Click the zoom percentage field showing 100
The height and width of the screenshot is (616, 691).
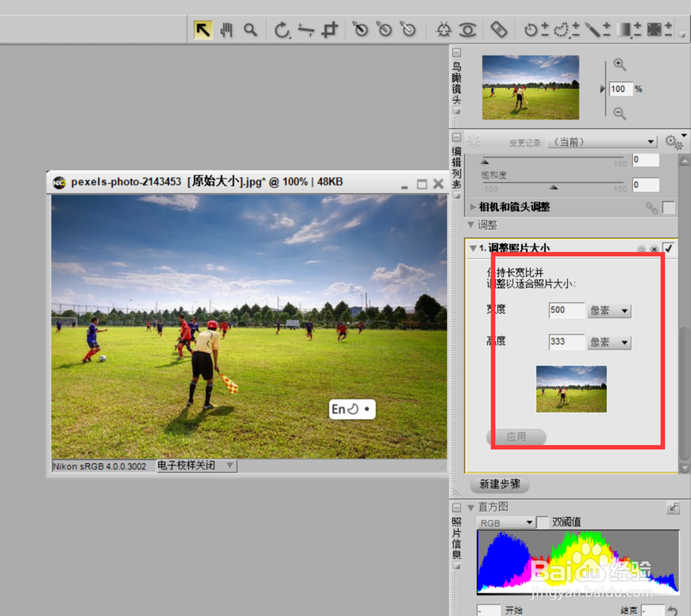tap(621, 89)
